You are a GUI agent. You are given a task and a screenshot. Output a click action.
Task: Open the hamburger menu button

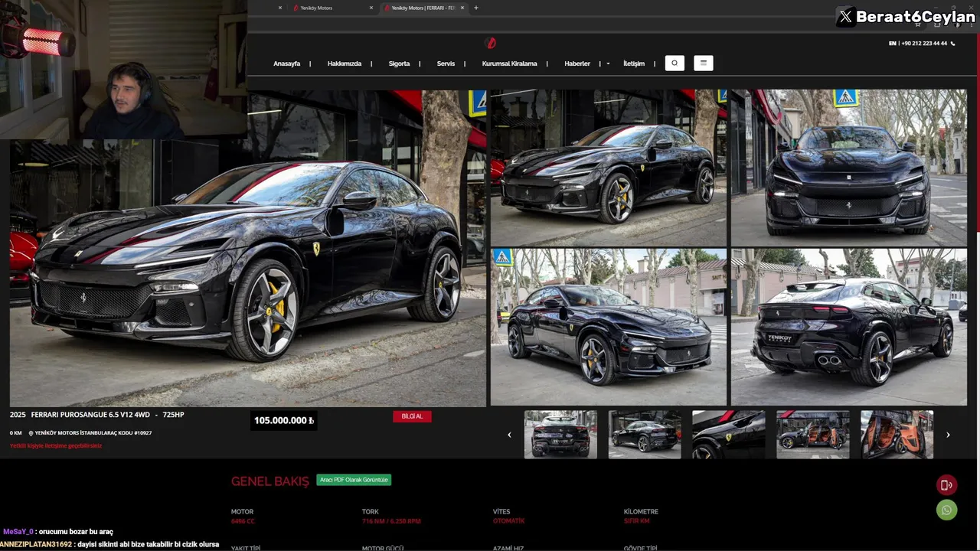[x=704, y=64]
